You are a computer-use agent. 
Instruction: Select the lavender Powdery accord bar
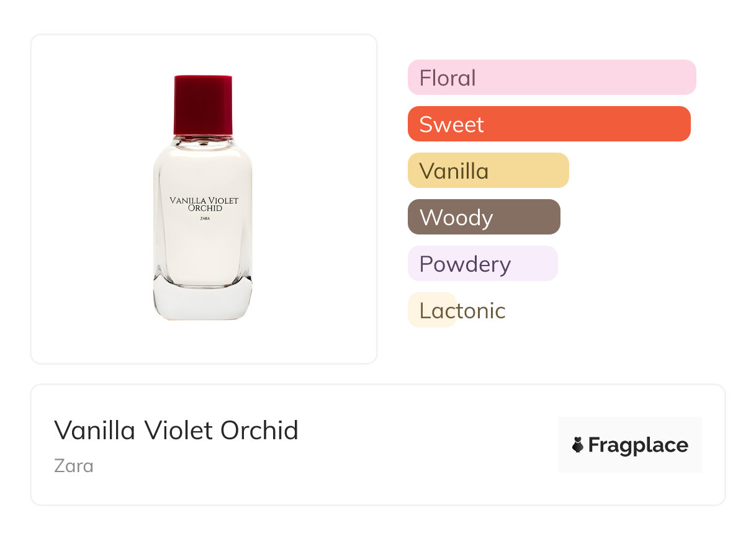pos(482,264)
